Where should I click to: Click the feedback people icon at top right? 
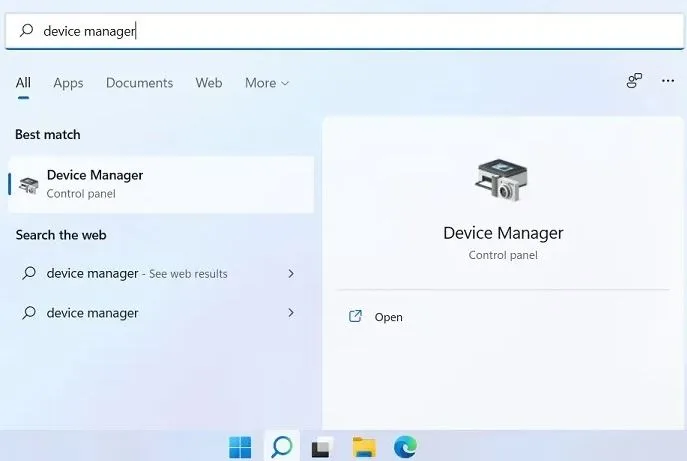click(x=634, y=81)
